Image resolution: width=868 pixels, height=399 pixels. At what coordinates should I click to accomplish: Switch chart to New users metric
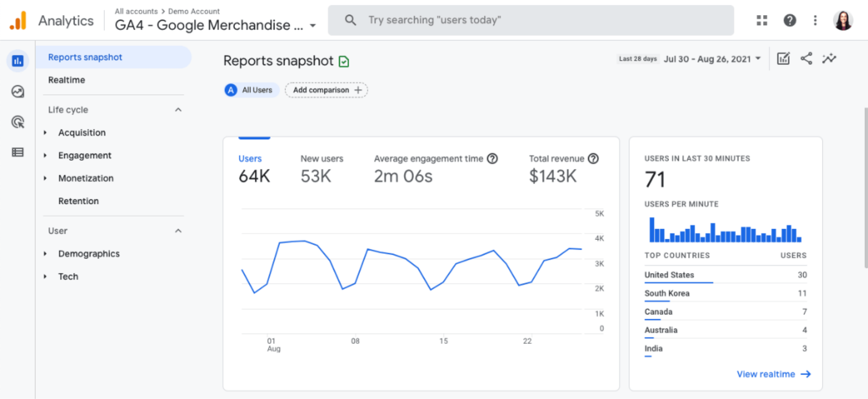tap(322, 159)
